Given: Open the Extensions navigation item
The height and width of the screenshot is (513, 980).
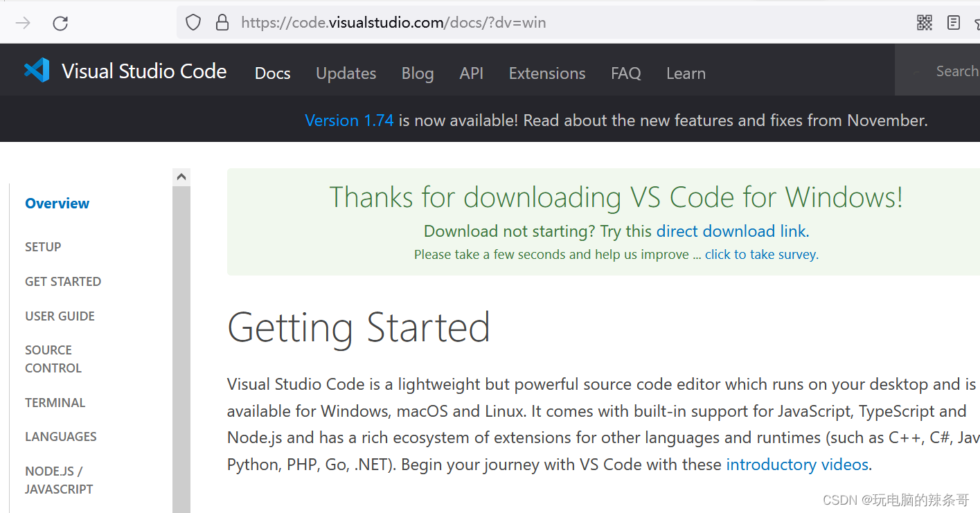Looking at the screenshot, I should (x=547, y=73).
